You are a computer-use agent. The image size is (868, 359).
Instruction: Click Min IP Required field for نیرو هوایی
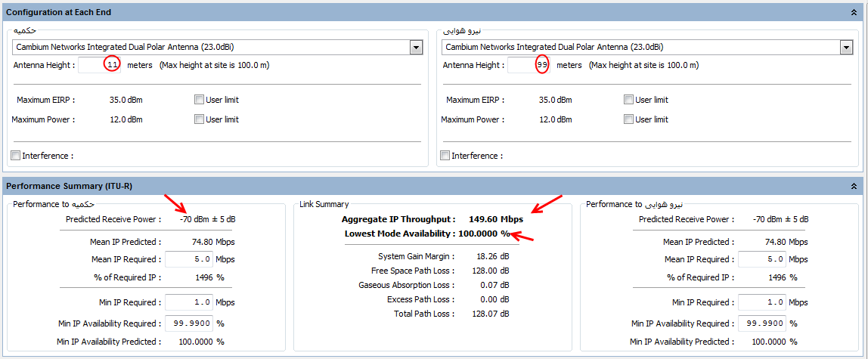click(x=763, y=302)
